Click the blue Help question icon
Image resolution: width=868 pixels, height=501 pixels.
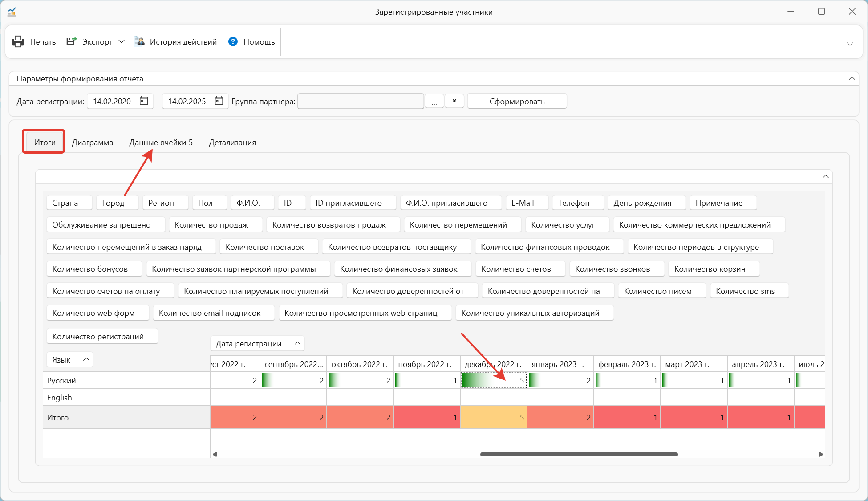[233, 41]
